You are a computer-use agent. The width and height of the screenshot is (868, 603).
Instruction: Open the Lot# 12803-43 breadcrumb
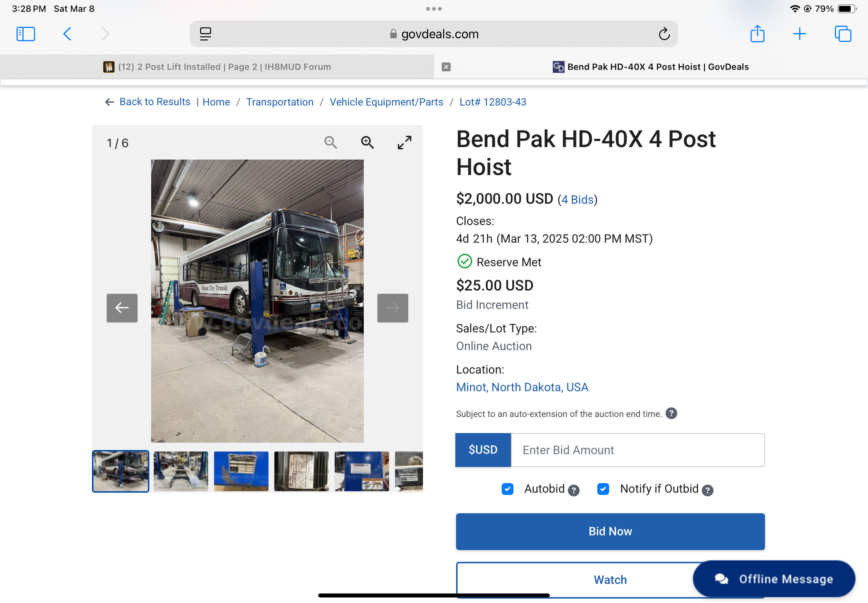point(493,102)
